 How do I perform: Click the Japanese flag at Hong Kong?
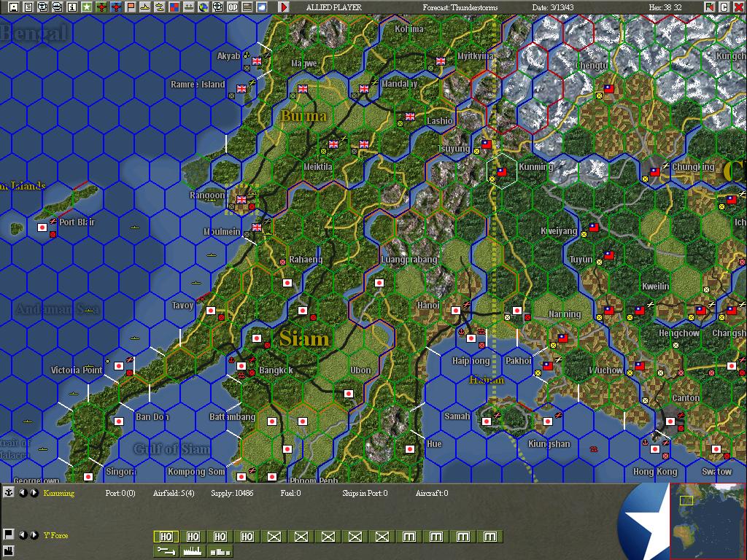click(x=655, y=449)
